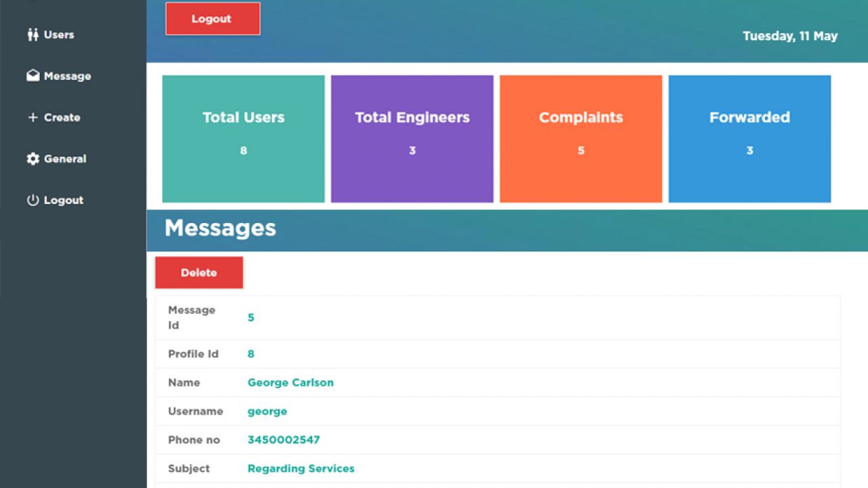Click the Message envelope icon in sidebar

33,76
